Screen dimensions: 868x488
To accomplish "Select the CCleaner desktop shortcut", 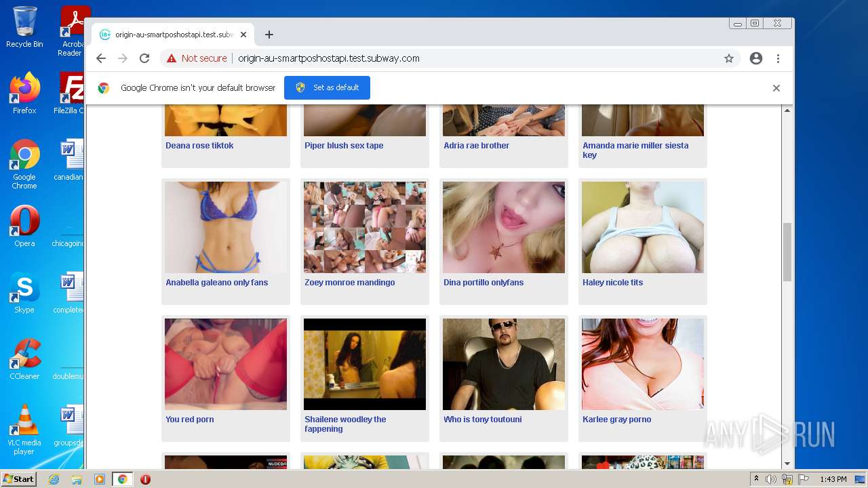I will [24, 359].
